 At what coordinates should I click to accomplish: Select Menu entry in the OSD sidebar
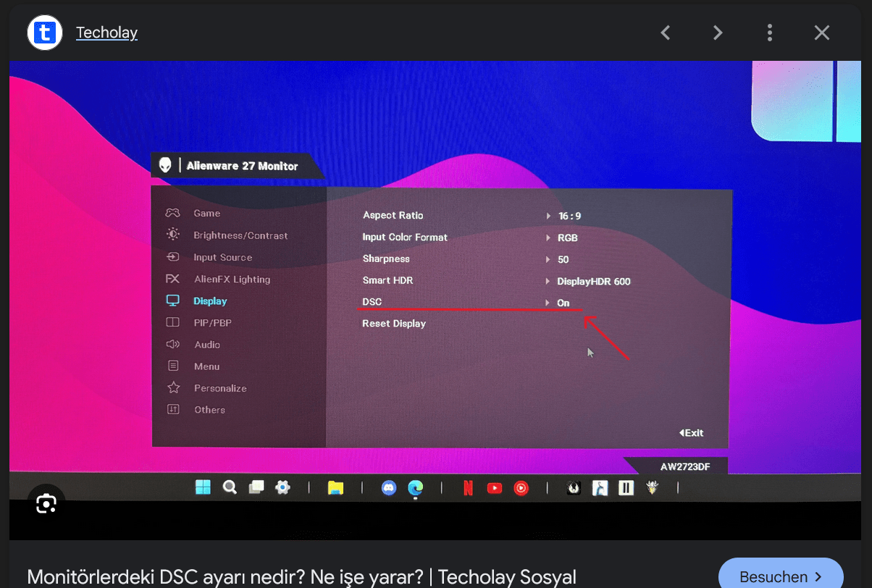coord(206,366)
